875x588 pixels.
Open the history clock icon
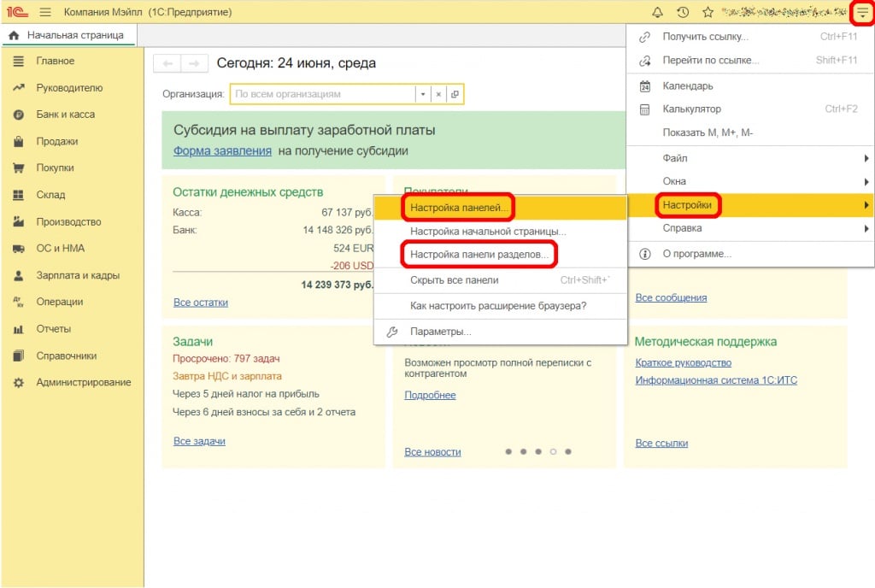682,12
